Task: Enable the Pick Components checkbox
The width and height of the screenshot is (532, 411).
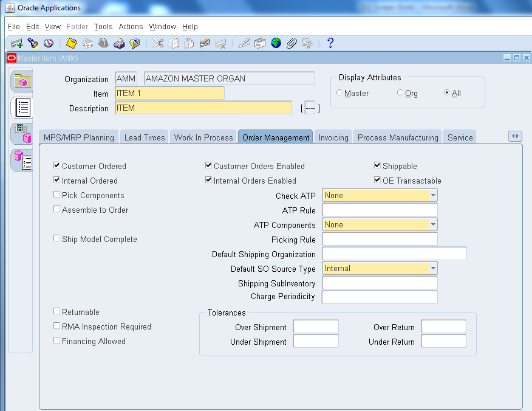Action: tap(56, 195)
